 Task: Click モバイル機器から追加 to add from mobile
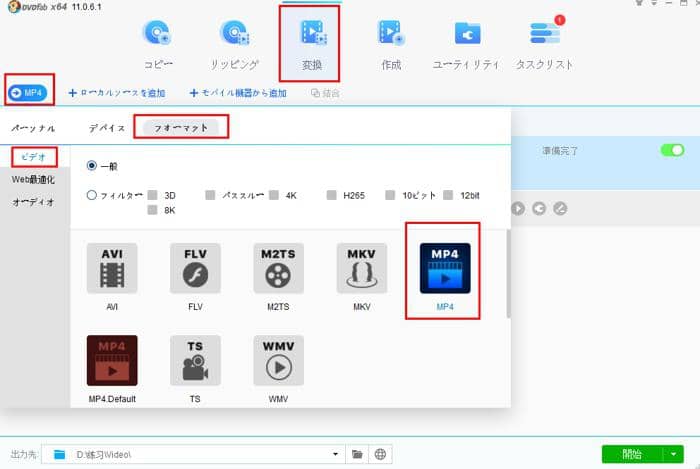(x=238, y=93)
